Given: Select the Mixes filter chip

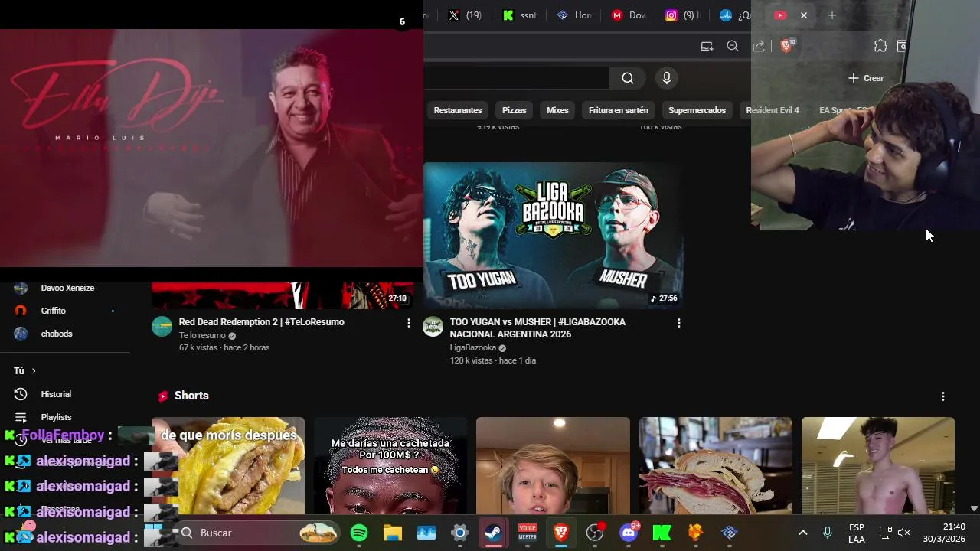Looking at the screenshot, I should pos(557,110).
